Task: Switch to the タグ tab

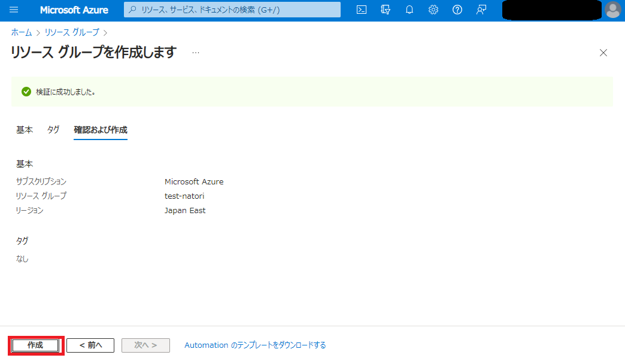Action: pyautogui.click(x=53, y=129)
